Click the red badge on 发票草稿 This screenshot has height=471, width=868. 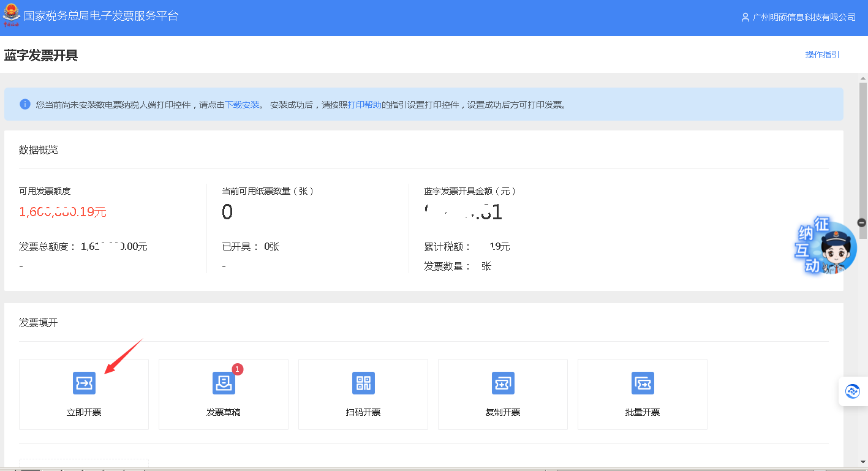238,369
